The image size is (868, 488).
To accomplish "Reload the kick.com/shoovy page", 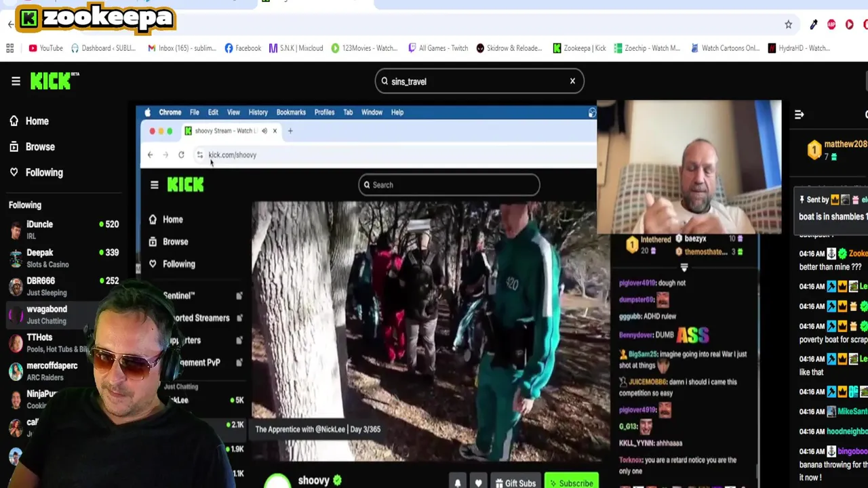I will 181,155.
